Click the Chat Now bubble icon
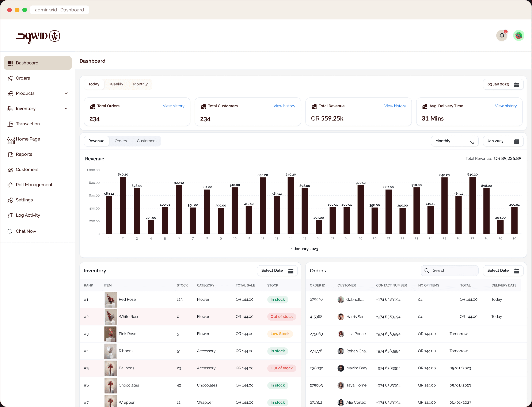The width and height of the screenshot is (532, 407). (10, 231)
